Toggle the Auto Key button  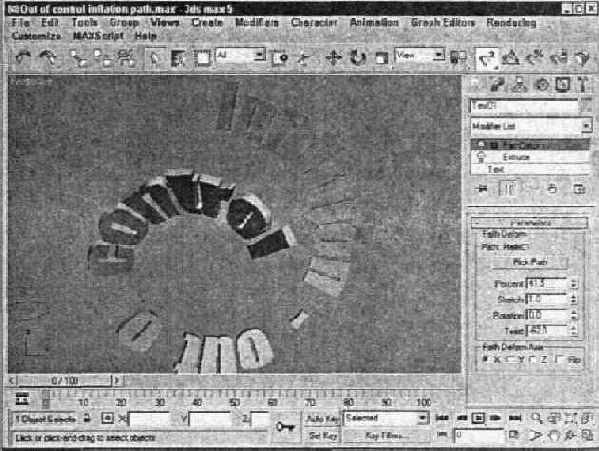(x=322, y=419)
